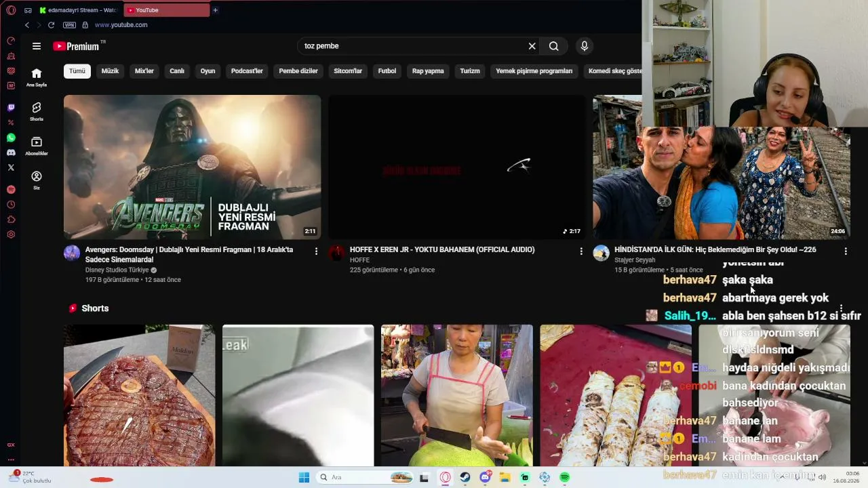Choose the Oyun filter chip
The height and width of the screenshot is (488, 868).
coord(208,71)
